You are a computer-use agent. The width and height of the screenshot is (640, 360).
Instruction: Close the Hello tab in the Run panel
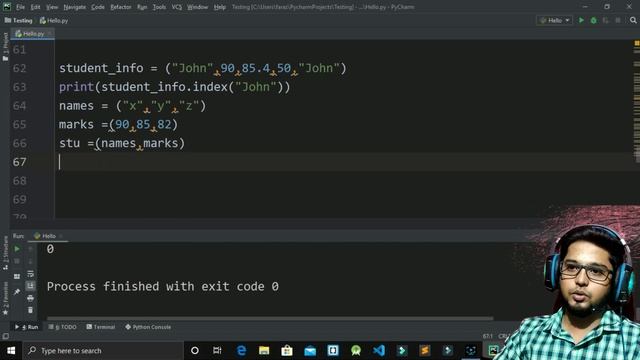[x=61, y=236]
